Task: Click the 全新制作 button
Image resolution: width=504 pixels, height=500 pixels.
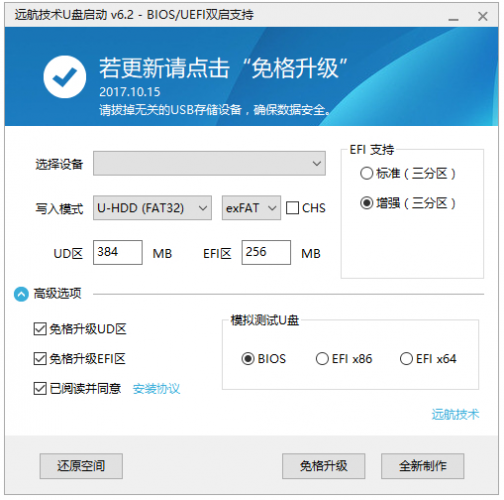Action: [x=423, y=466]
